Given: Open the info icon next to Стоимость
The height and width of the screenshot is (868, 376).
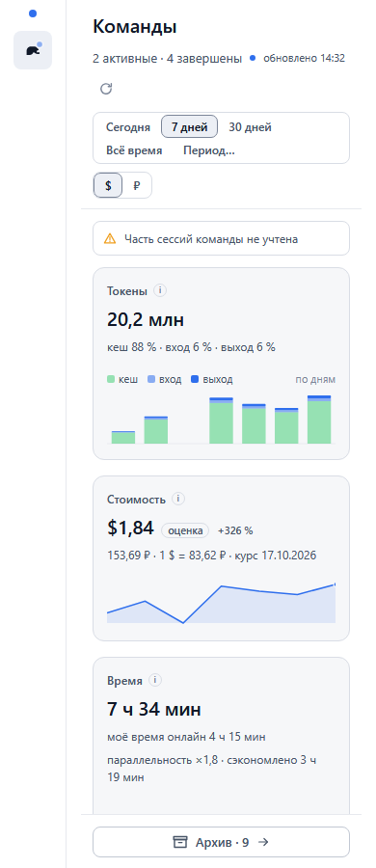Looking at the screenshot, I should (177, 499).
